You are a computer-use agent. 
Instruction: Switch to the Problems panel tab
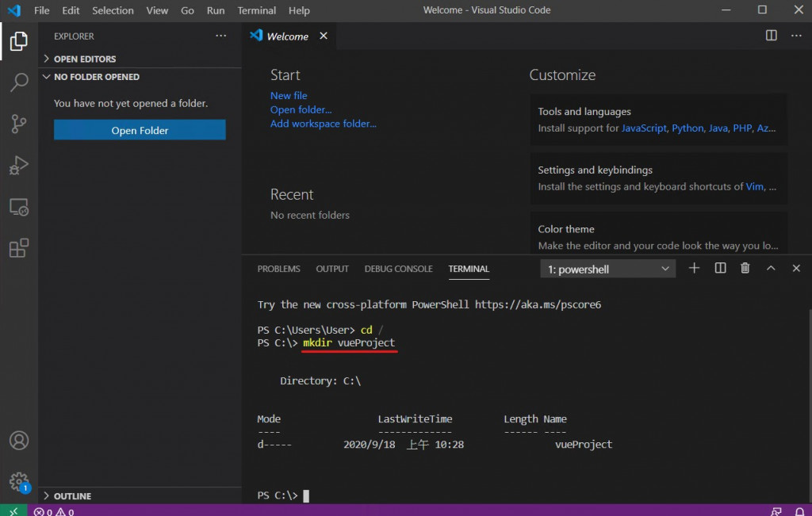pos(278,269)
